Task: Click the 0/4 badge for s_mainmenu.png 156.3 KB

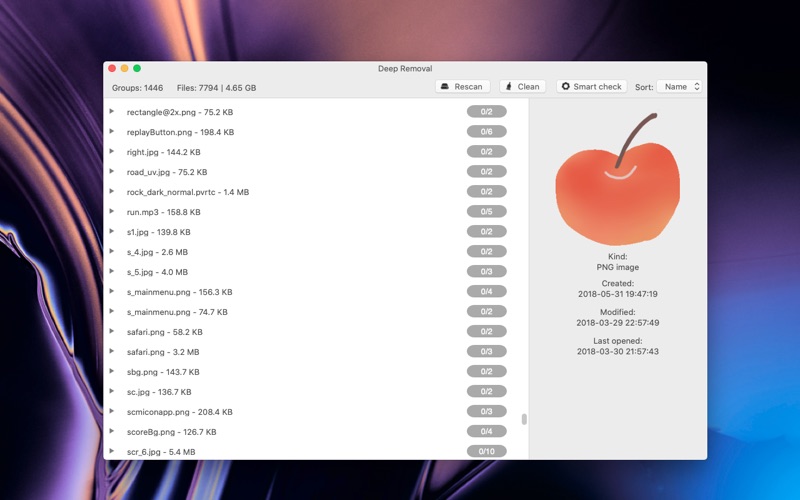Action: 486,292
